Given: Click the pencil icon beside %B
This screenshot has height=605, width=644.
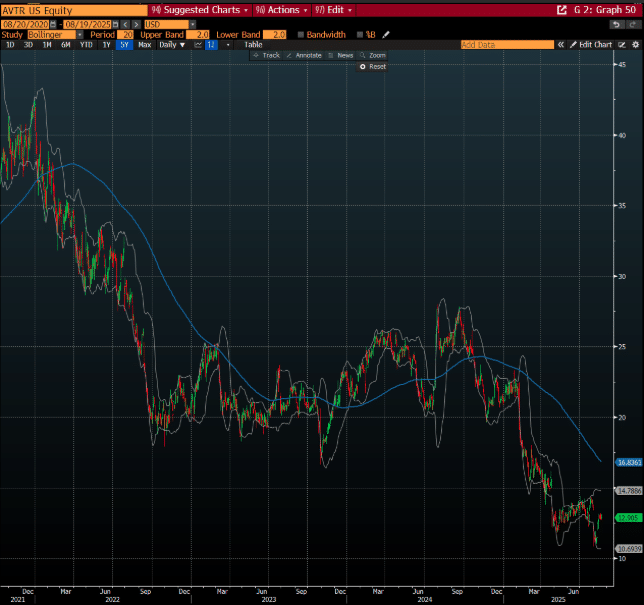Looking at the screenshot, I should point(385,35).
